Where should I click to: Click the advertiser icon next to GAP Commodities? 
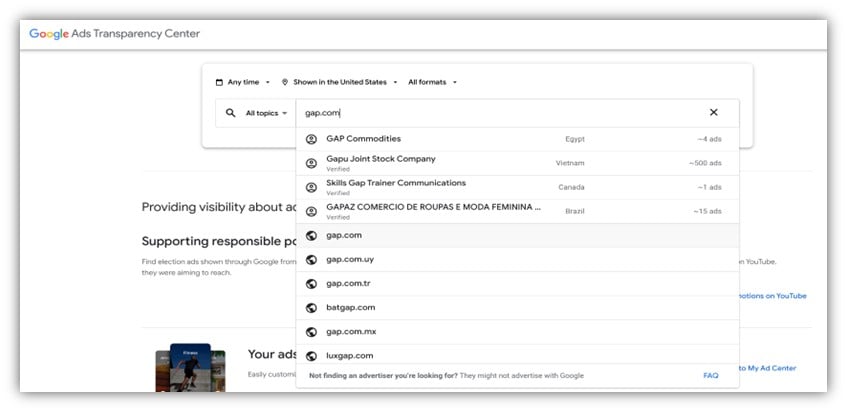[311, 139]
